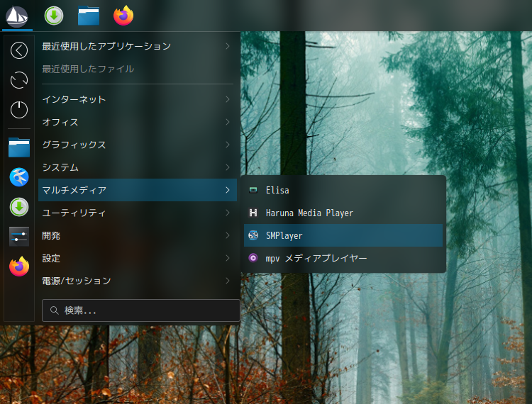Viewport: 532px width, 404px height.
Task: Open the システム category
Action: (138, 167)
